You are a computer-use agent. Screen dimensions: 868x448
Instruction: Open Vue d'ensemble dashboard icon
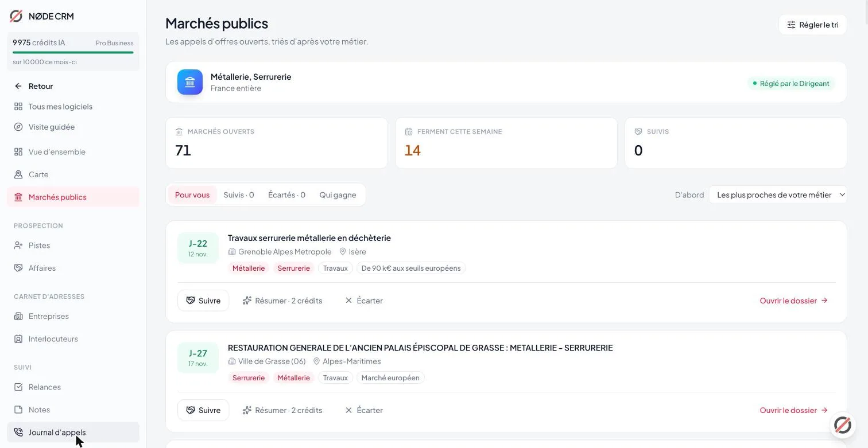click(18, 152)
